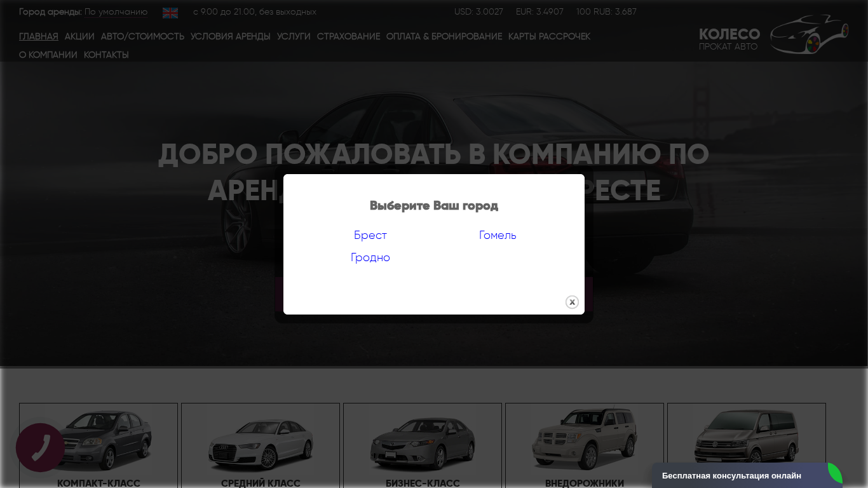Image resolution: width=868 pixels, height=488 pixels.
Task: Open the Средний класс car thumbnail
Action: 261,445
